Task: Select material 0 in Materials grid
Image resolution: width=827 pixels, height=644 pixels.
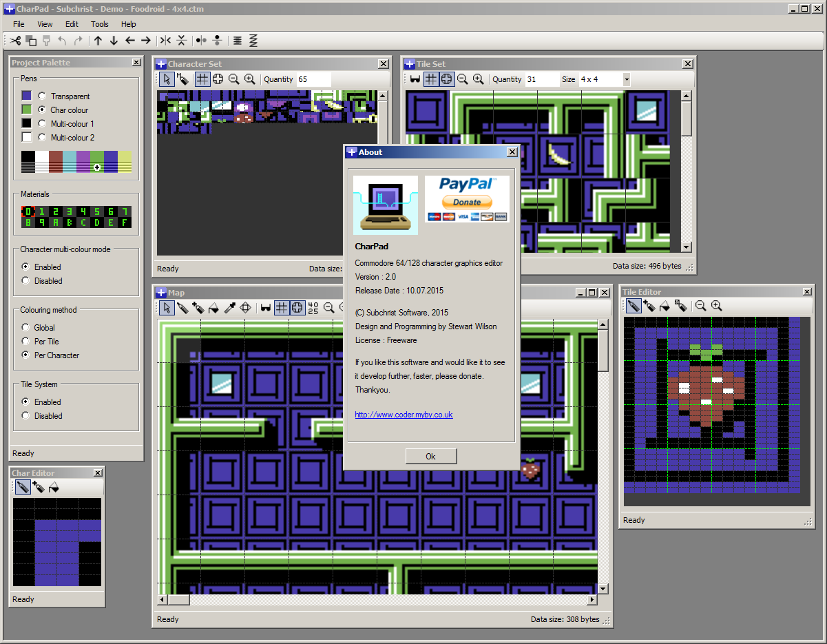Action: 28,211
